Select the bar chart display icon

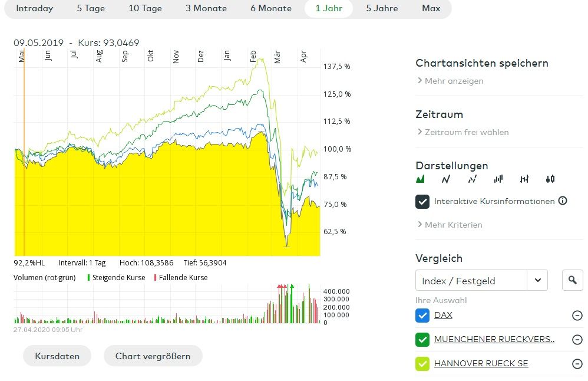pyautogui.click(x=498, y=179)
